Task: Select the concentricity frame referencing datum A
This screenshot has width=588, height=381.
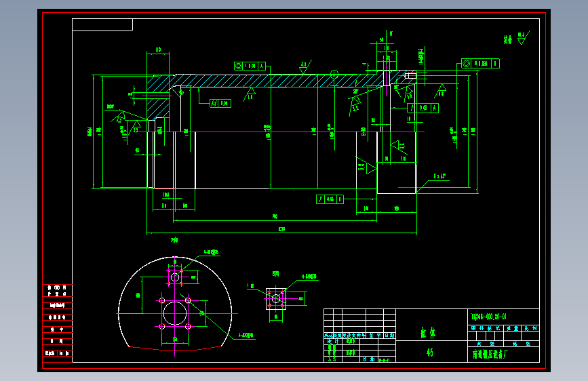Action: [x=250, y=66]
